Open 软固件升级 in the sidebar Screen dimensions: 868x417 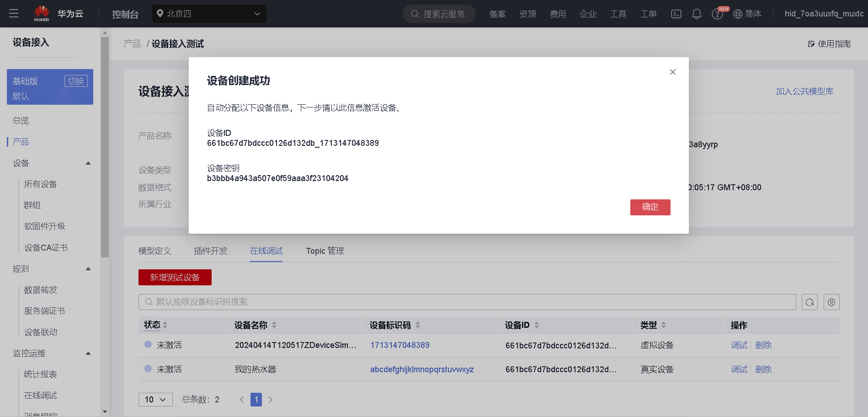click(45, 226)
